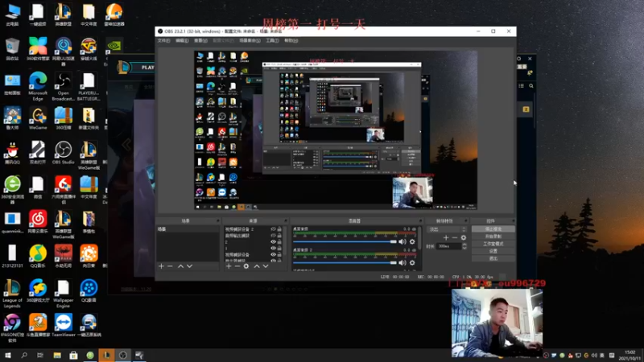
Task: Pop out the 混音器 dock panel
Action: (420, 220)
